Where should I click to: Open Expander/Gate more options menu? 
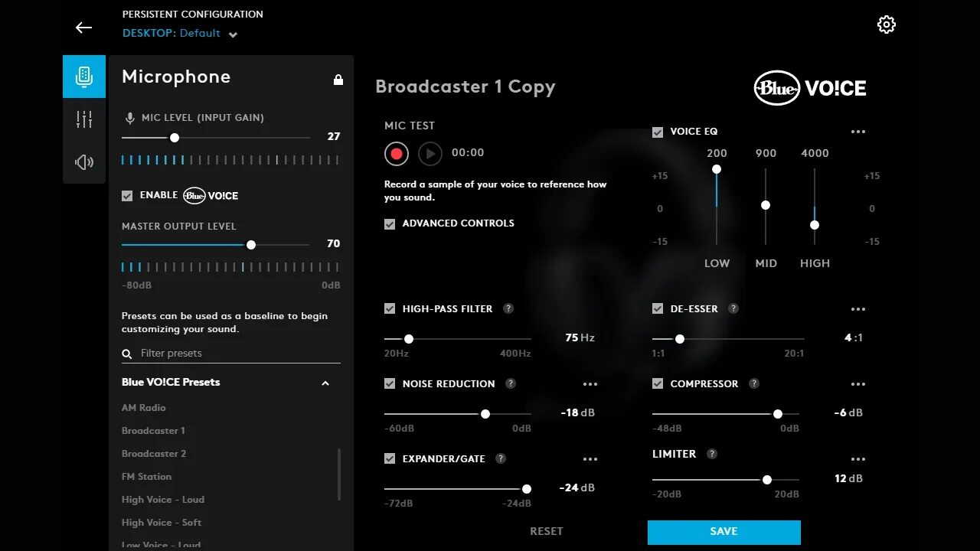tap(590, 459)
